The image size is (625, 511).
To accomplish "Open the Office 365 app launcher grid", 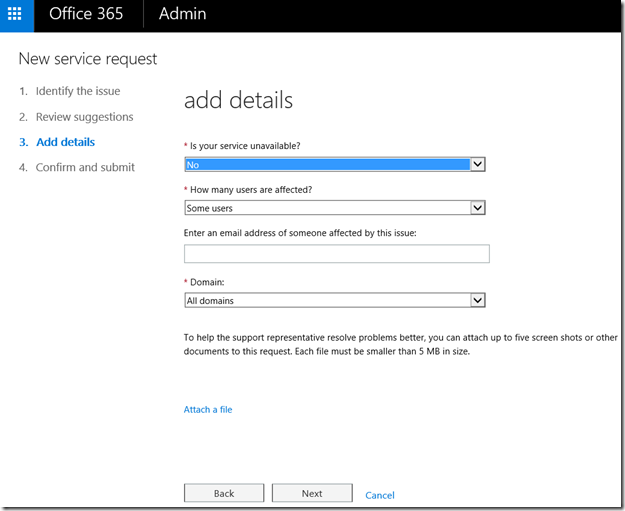I will coord(15,14).
